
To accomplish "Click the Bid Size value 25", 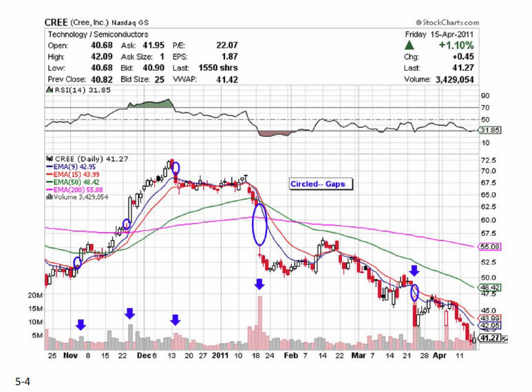I will coord(160,79).
